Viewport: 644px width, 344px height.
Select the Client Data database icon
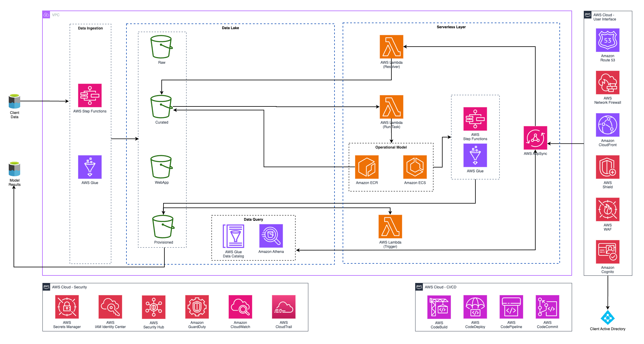(14, 101)
